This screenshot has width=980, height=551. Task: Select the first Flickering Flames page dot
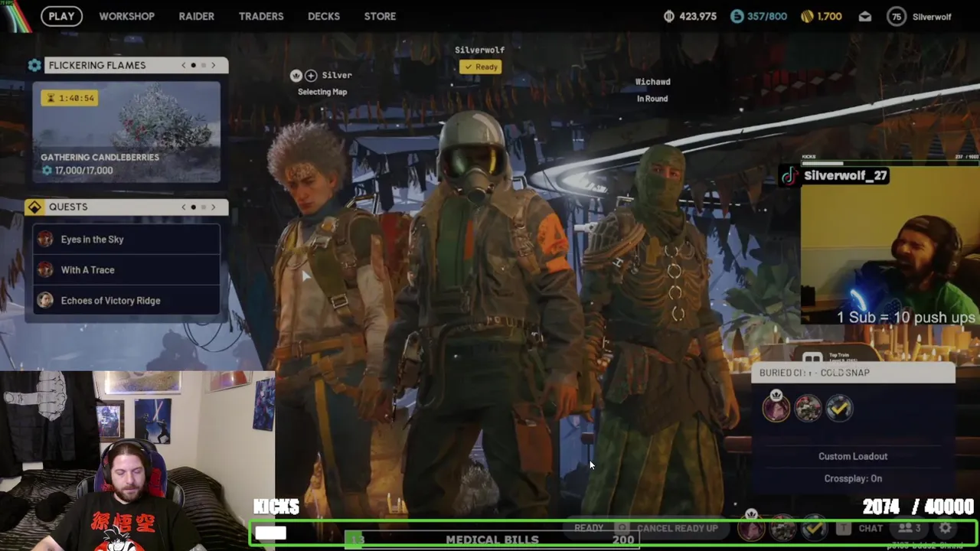tap(194, 65)
